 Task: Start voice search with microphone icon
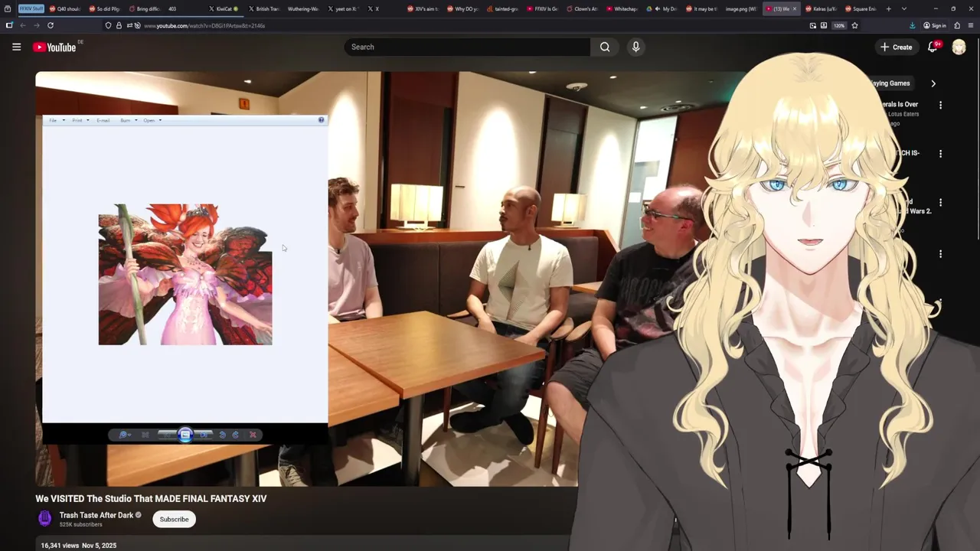click(x=635, y=47)
